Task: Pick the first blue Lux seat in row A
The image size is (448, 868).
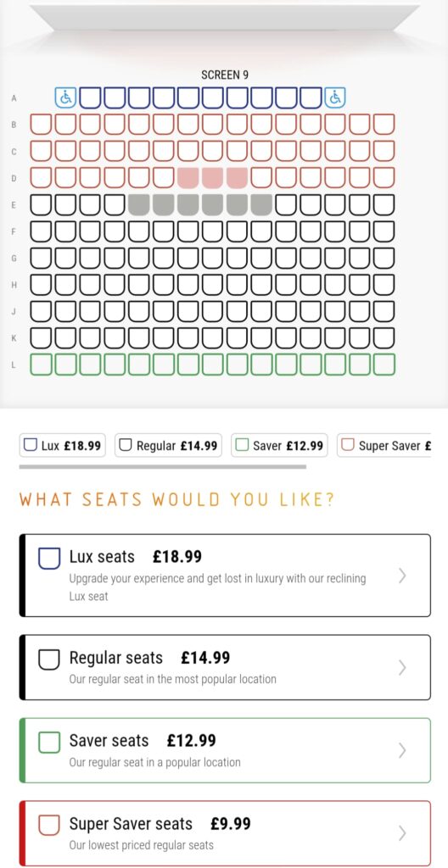Action: click(x=90, y=97)
